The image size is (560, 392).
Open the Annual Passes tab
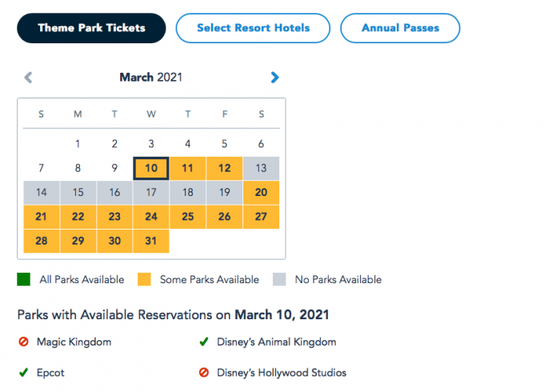[400, 28]
